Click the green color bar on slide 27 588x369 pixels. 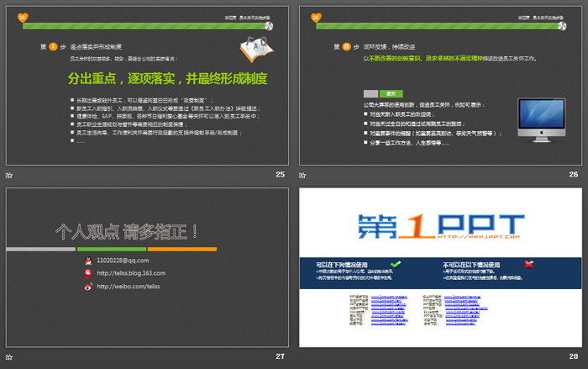point(112,250)
